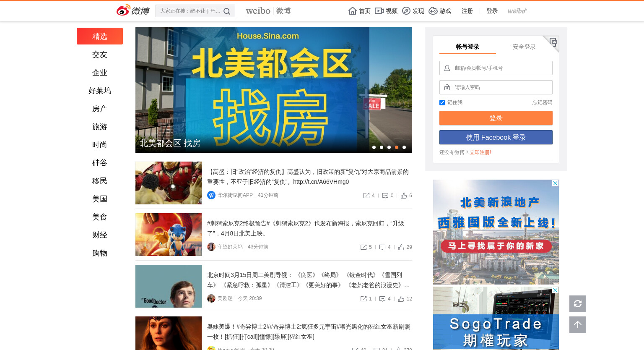The height and width of the screenshot is (350, 644).
Task: Click 守望好莱坞 avatar icon
Action: click(x=211, y=247)
